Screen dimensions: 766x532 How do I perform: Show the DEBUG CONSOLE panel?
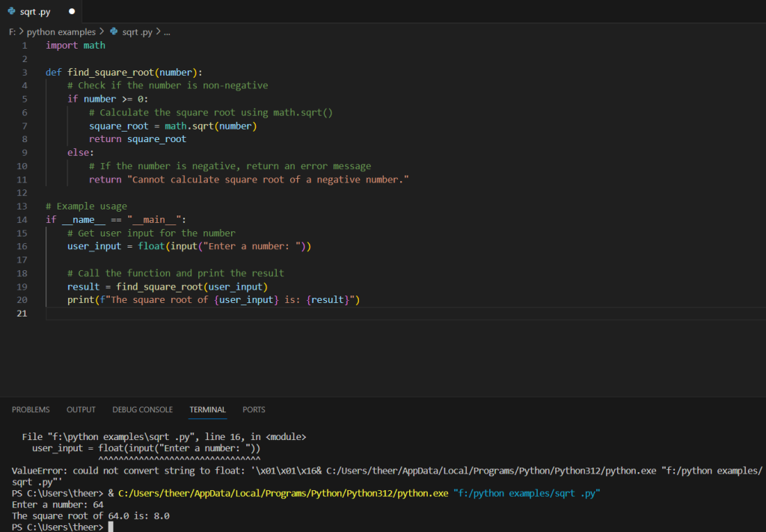[142, 409]
